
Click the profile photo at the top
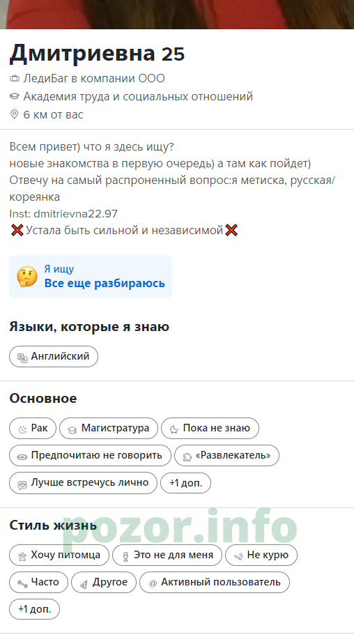tap(177, 15)
